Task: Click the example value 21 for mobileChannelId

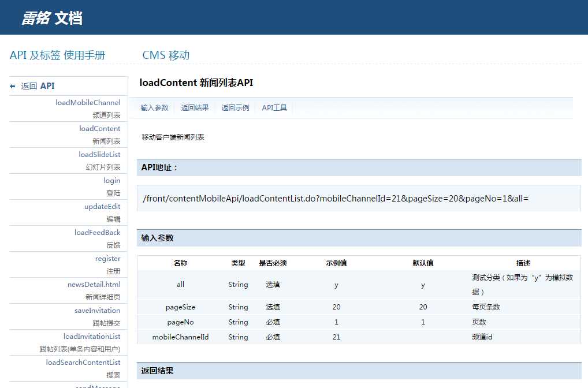Action: (x=336, y=337)
